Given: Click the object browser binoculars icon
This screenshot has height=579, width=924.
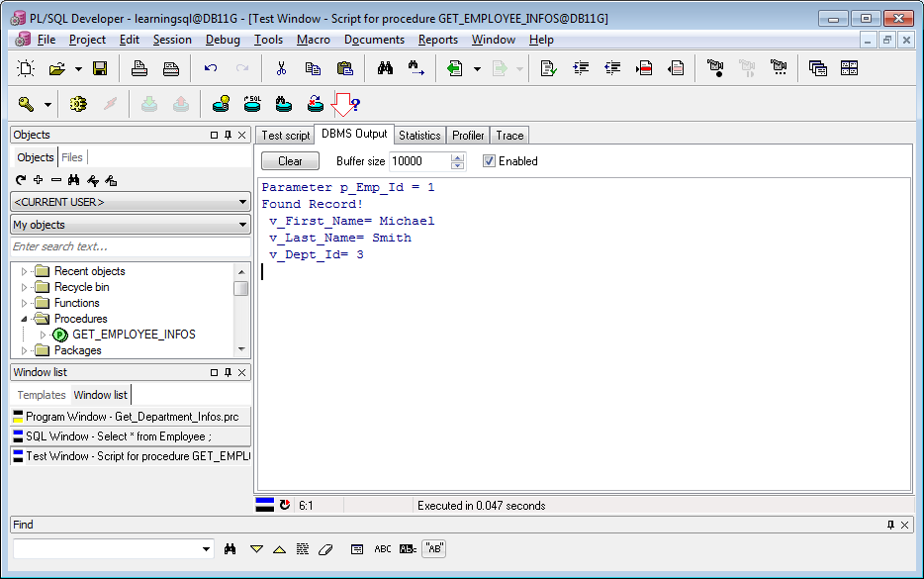Looking at the screenshot, I should [73, 180].
